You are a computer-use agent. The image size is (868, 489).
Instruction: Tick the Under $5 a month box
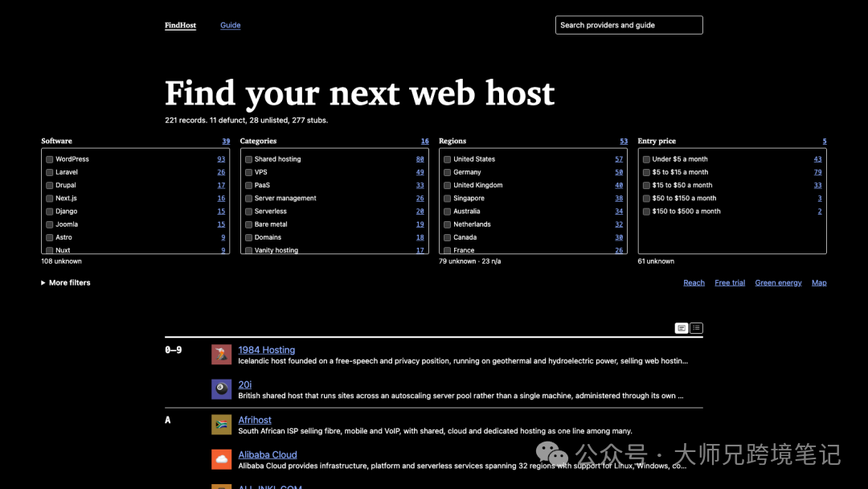[x=646, y=159]
